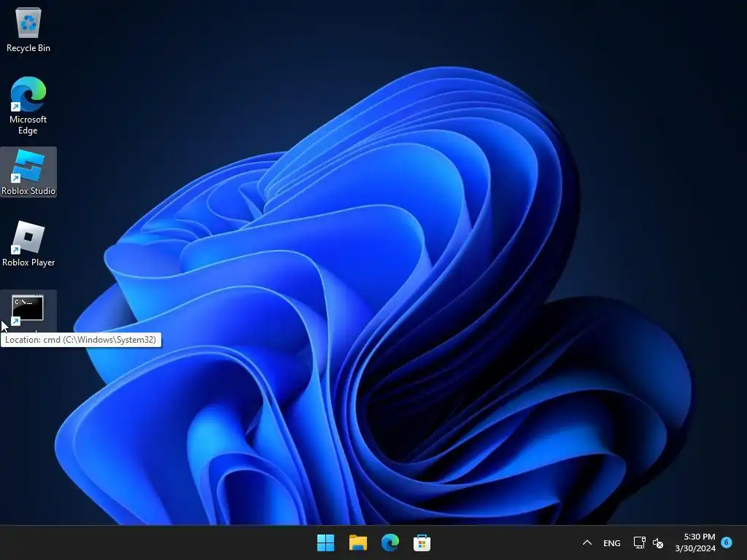Open File Explorer from the taskbar
747x560 pixels.
click(357, 542)
